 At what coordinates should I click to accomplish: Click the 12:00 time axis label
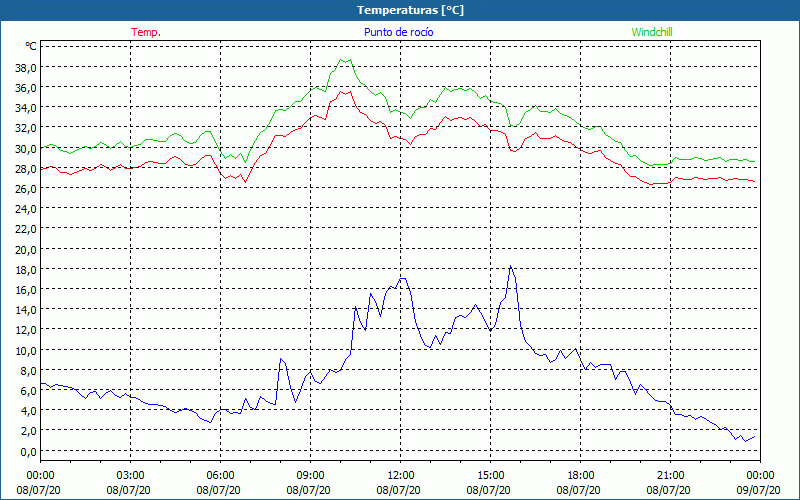401,476
